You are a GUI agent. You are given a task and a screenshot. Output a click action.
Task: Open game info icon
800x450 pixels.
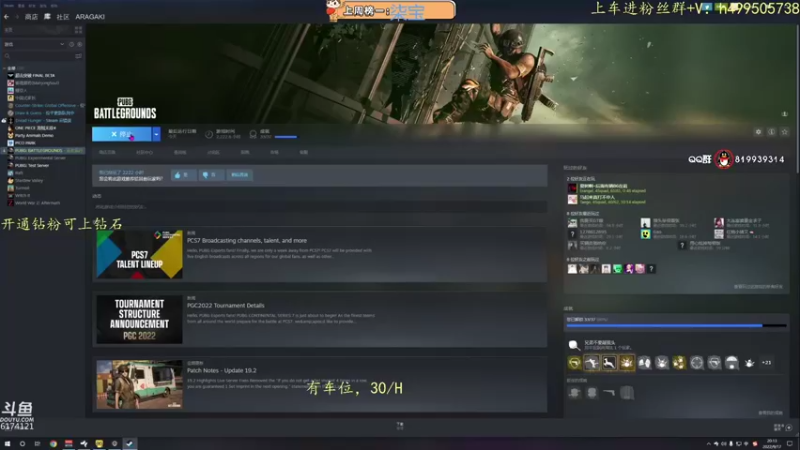(x=771, y=132)
